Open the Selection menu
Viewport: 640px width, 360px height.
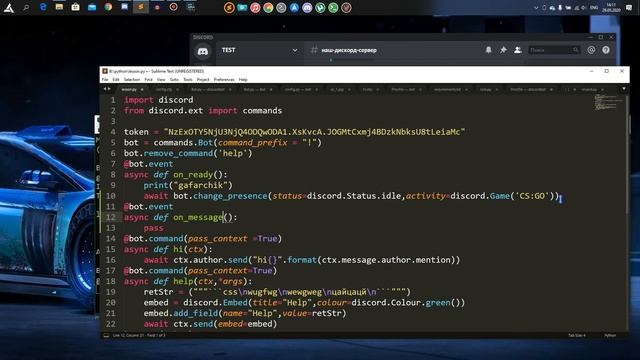(x=132, y=80)
